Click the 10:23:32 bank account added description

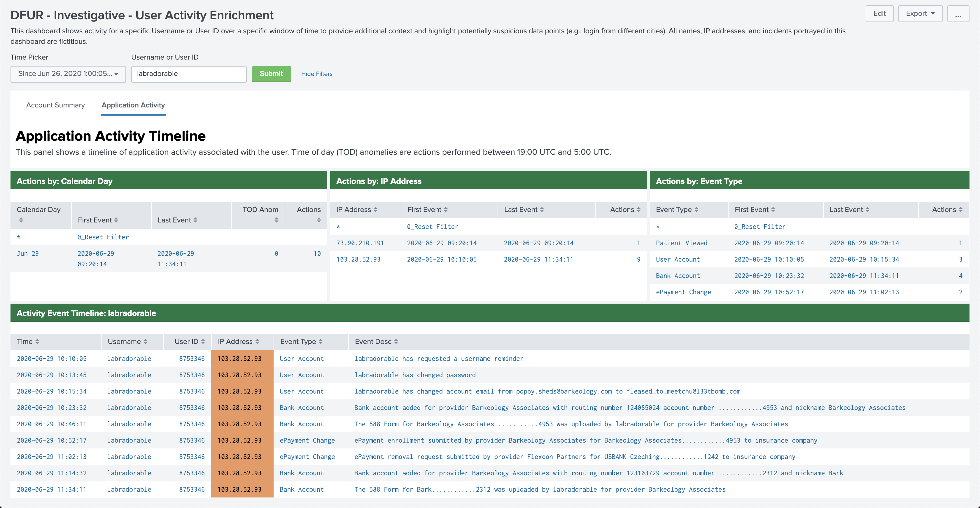point(630,408)
